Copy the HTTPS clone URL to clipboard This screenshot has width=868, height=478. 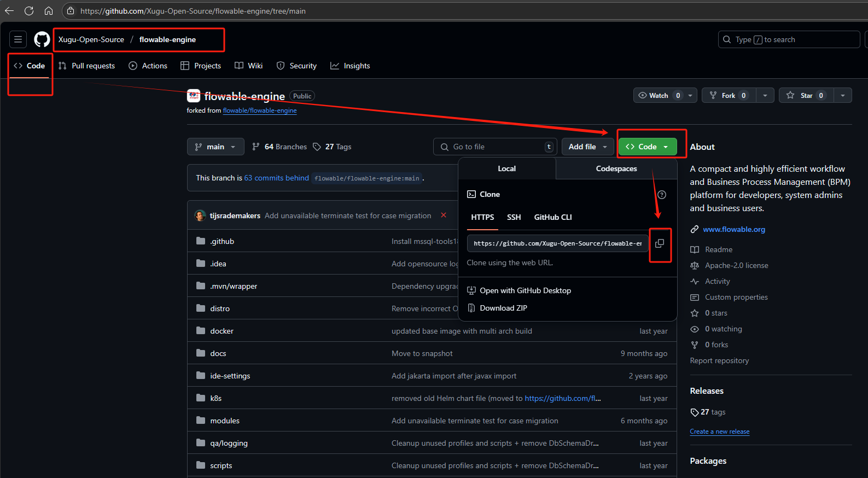(x=660, y=243)
